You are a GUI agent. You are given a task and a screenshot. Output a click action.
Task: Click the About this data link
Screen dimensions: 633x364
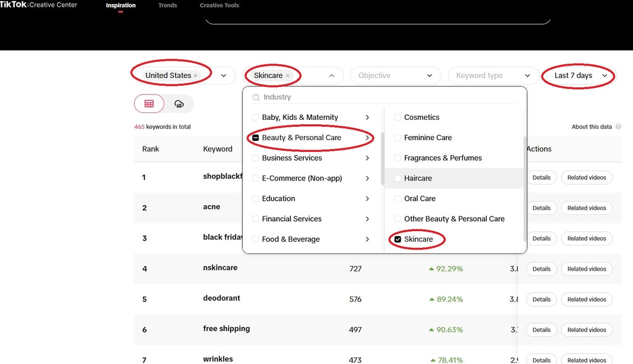coord(592,127)
